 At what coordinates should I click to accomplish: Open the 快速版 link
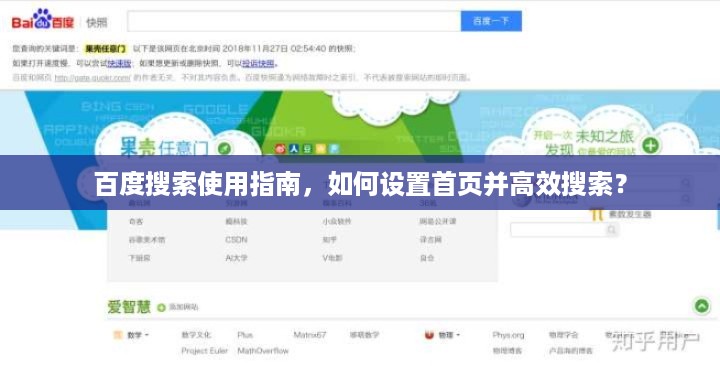coord(119,63)
